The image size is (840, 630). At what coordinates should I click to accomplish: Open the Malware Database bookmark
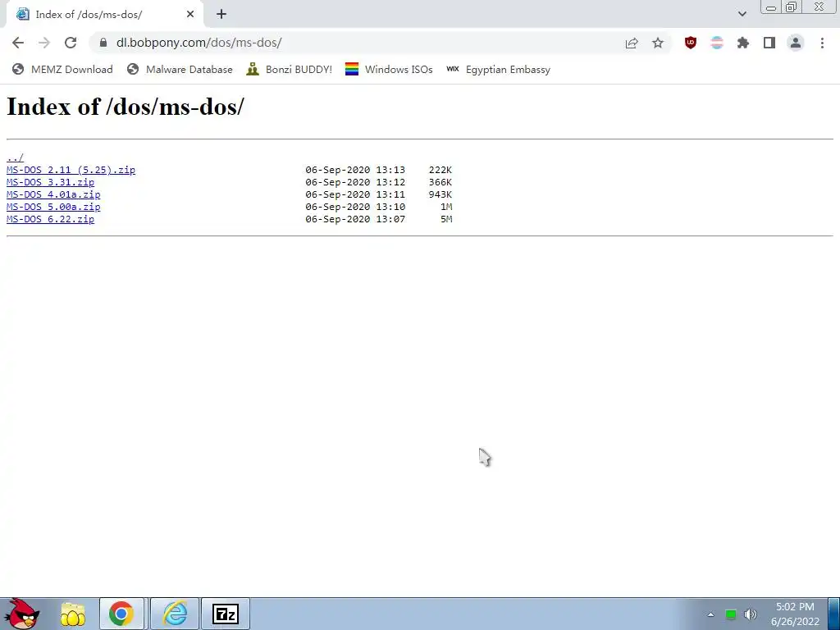180,69
